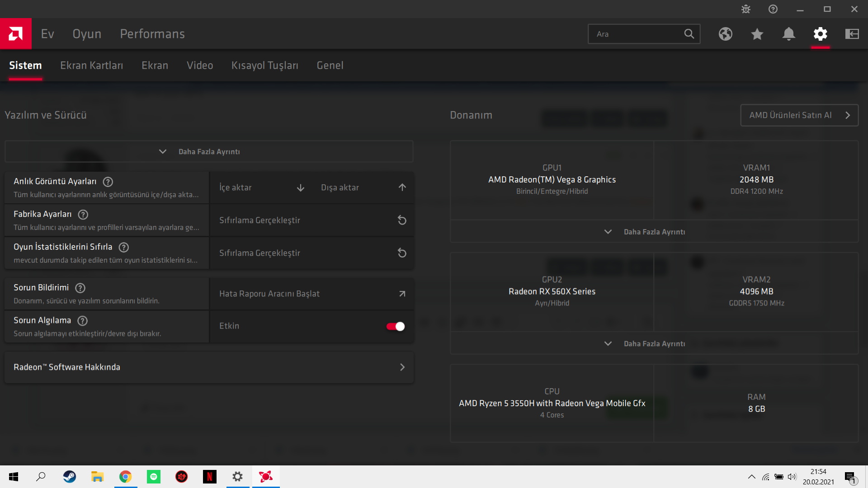Toggle Sorun Algılama Etkin switch
Screen dimensions: 868x488
(396, 326)
